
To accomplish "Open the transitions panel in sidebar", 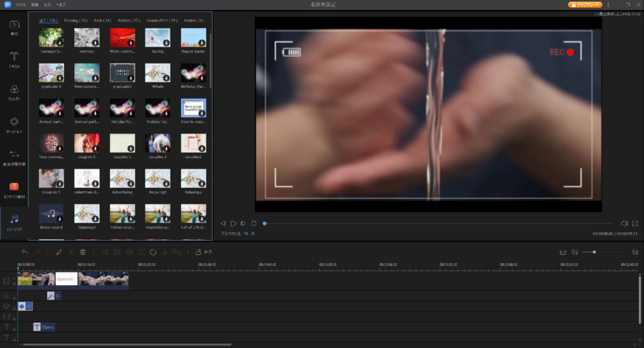I will point(14,157).
